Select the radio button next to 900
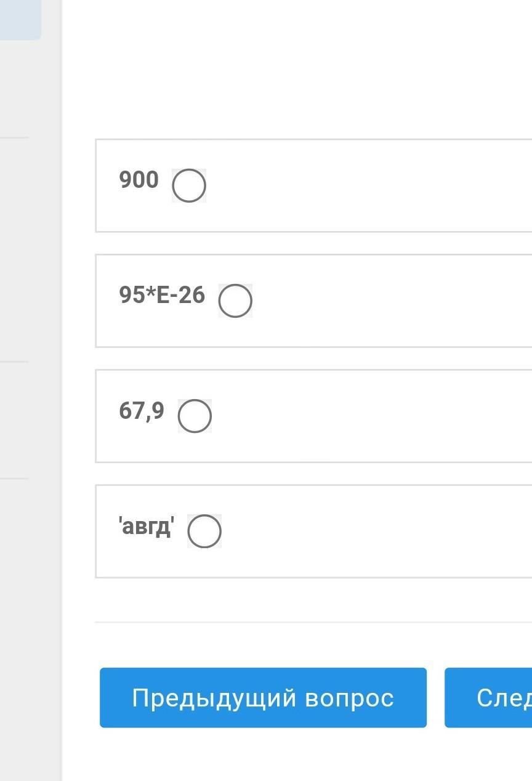Screen dimensions: 532x781 click(188, 185)
